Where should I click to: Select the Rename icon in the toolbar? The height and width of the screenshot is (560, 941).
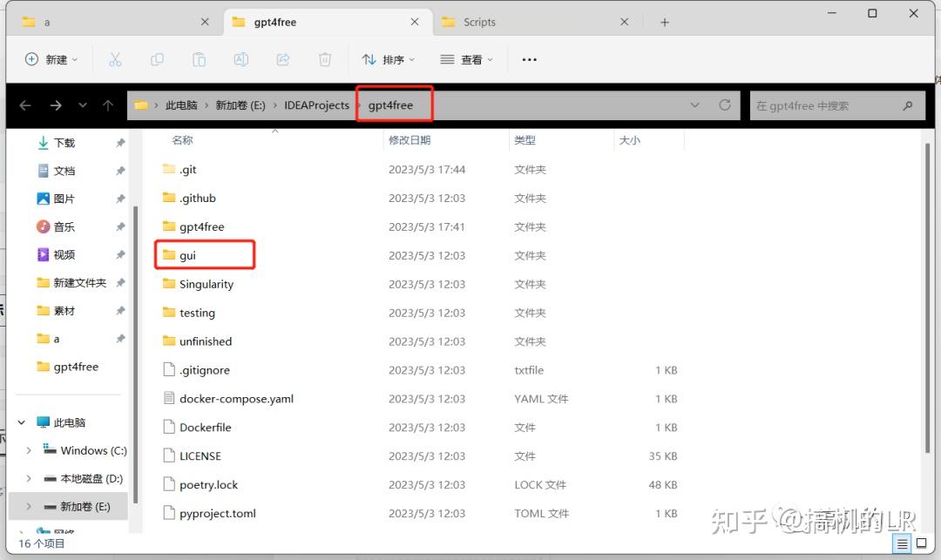pos(240,59)
